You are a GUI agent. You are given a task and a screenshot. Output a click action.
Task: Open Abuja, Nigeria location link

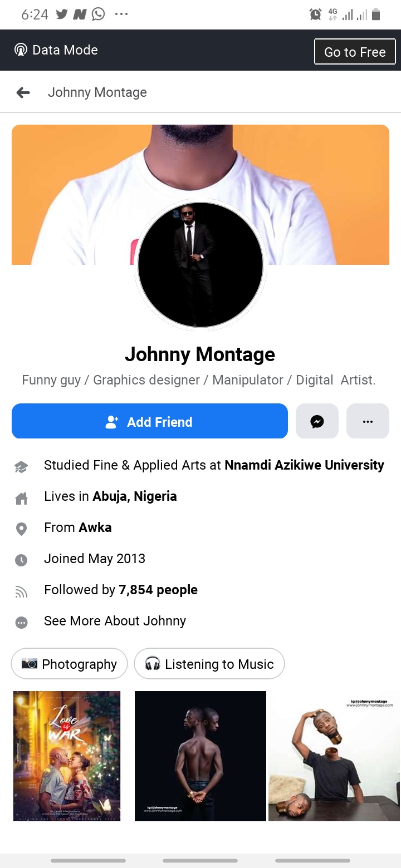pyautogui.click(x=134, y=496)
